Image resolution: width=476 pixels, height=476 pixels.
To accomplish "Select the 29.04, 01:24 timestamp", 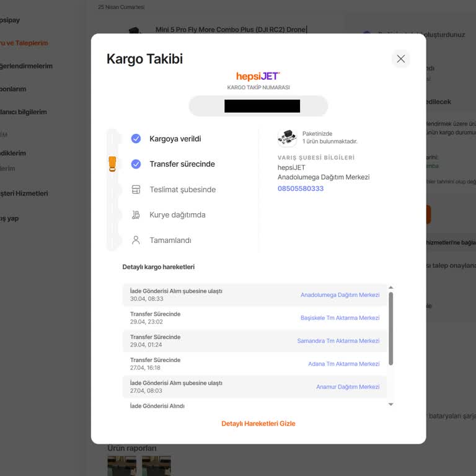I will [x=146, y=345].
